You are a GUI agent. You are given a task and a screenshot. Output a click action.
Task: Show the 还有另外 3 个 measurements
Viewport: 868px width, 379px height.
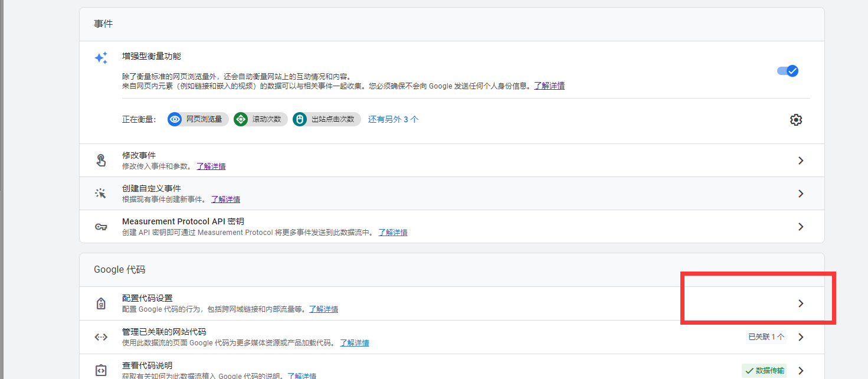click(393, 119)
